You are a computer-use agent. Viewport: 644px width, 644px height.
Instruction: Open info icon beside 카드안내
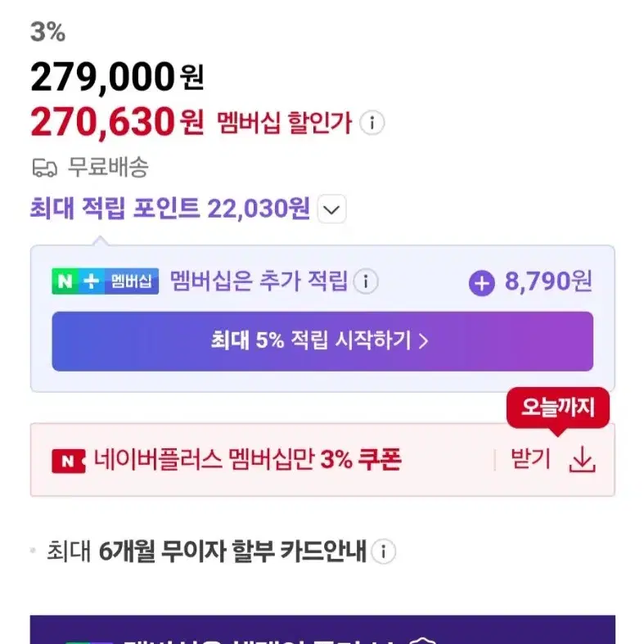[x=383, y=552]
